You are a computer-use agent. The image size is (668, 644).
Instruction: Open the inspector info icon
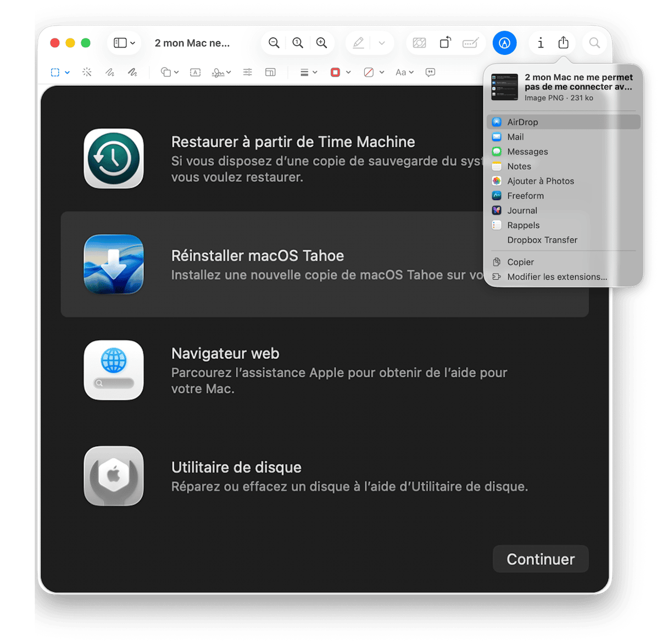(x=541, y=43)
